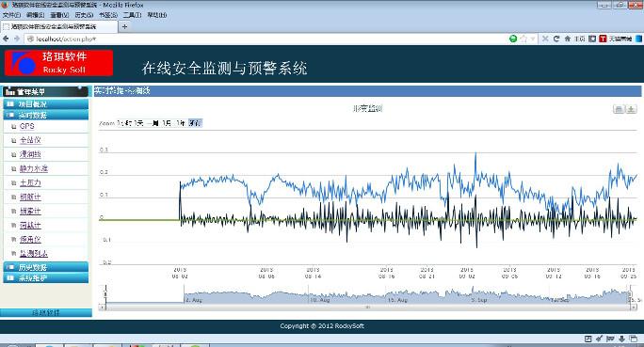Open the 全站仪 sidebar link
The width and height of the screenshot is (644, 347).
[x=30, y=140]
